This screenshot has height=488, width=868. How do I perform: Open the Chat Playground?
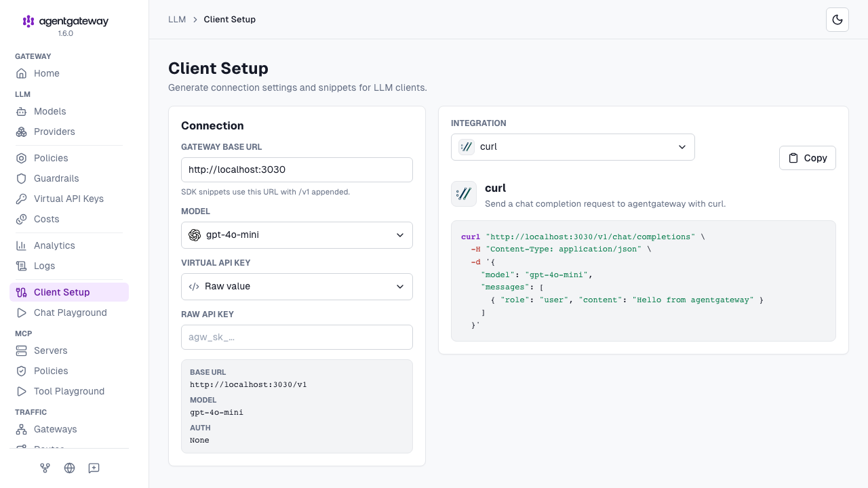click(x=69, y=312)
